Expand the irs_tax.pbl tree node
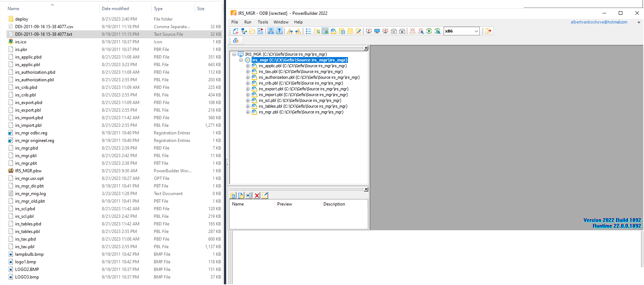Viewport: 644px width, 285px height. (248, 72)
